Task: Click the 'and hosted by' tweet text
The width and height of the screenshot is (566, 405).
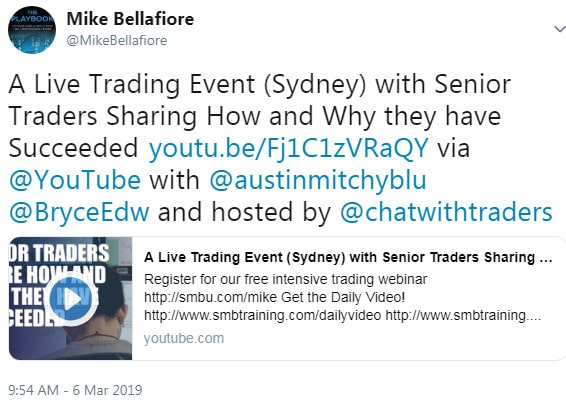Action: [244, 212]
